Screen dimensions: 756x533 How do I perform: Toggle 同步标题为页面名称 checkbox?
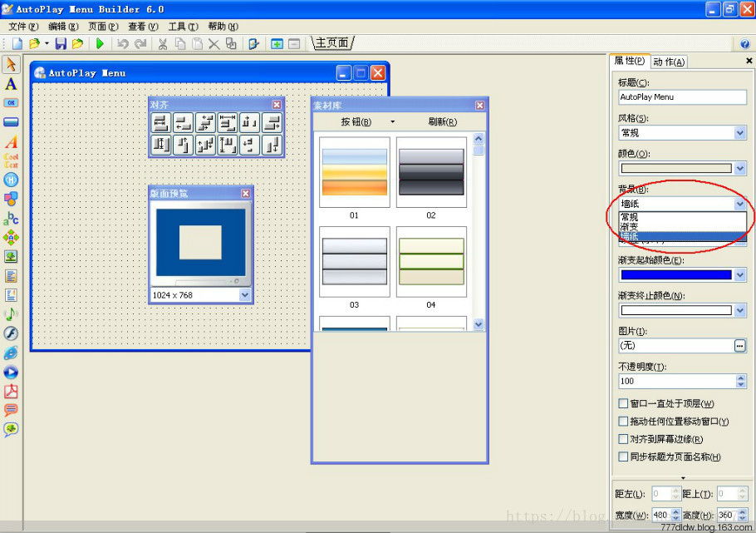[623, 457]
